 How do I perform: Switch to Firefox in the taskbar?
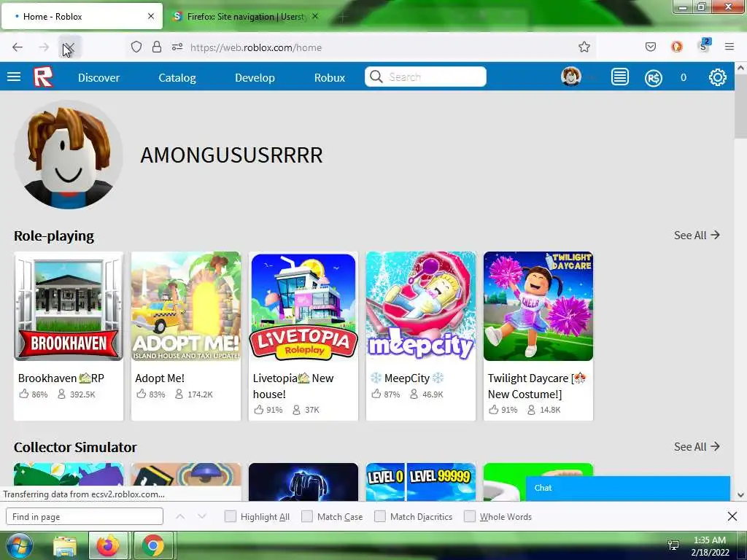108,545
